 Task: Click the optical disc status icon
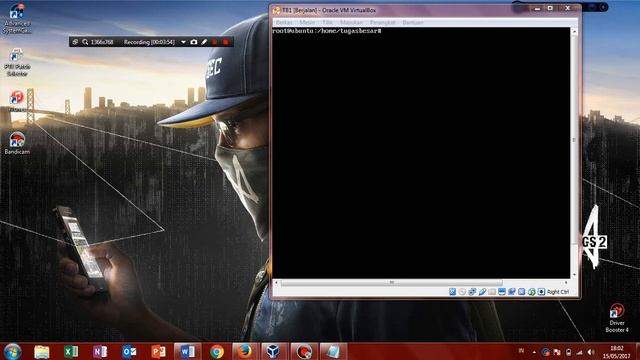point(462,292)
